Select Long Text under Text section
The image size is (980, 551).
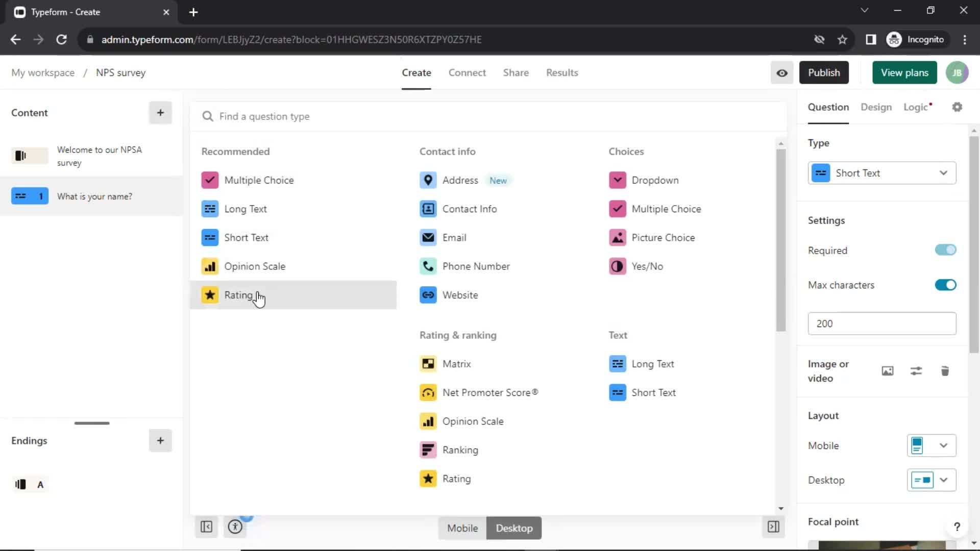(x=642, y=364)
